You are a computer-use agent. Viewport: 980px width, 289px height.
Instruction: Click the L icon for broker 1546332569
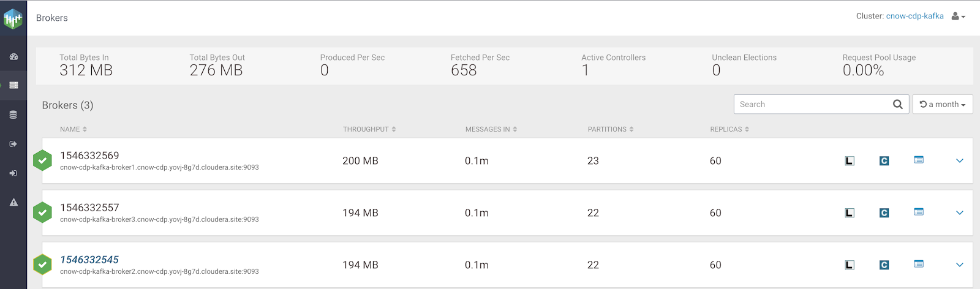(850, 161)
